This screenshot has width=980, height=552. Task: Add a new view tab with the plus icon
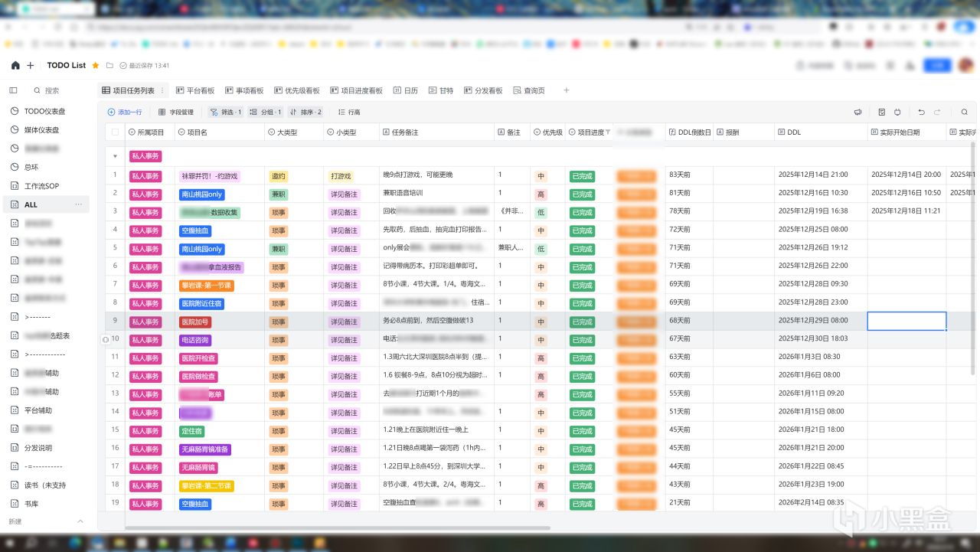click(567, 90)
